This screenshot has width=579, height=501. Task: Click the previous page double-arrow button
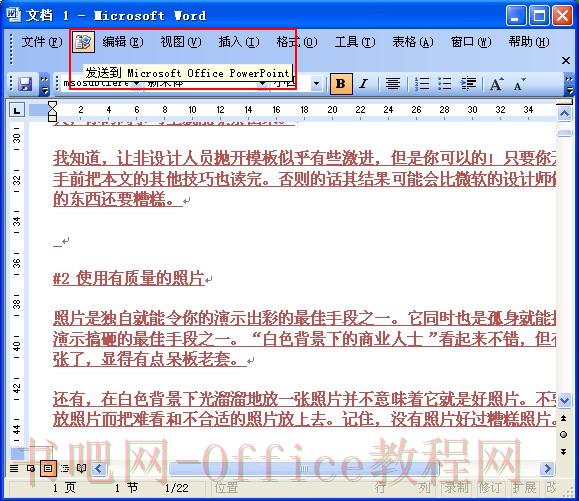pos(563,419)
